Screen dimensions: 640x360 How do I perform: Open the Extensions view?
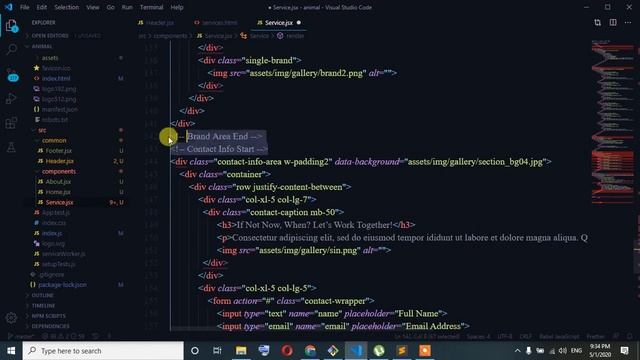(x=11, y=122)
